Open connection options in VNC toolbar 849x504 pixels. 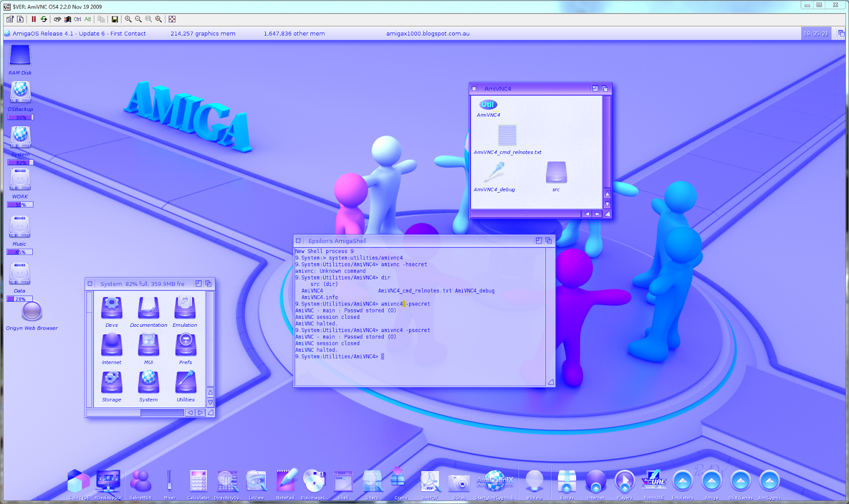coord(10,19)
